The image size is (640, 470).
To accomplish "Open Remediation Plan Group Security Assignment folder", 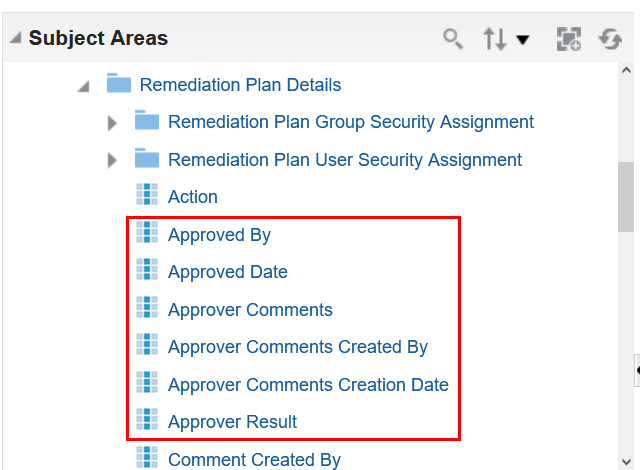I will [350, 122].
